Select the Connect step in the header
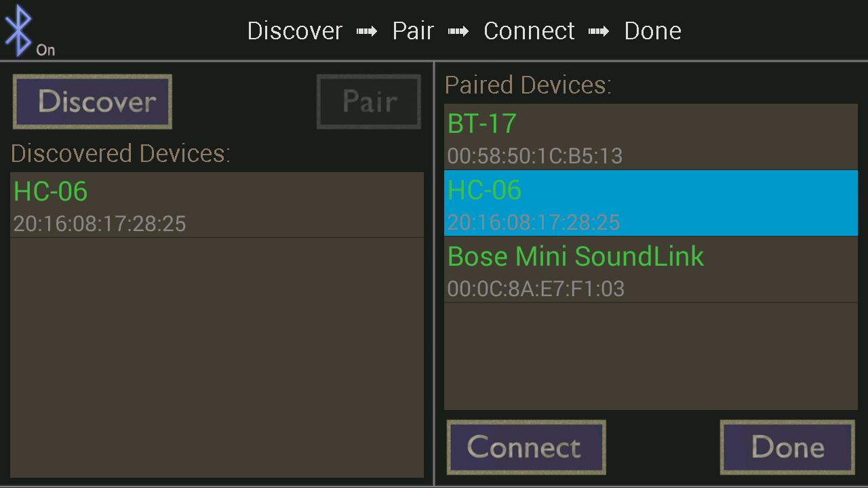This screenshot has width=868, height=488. (529, 31)
